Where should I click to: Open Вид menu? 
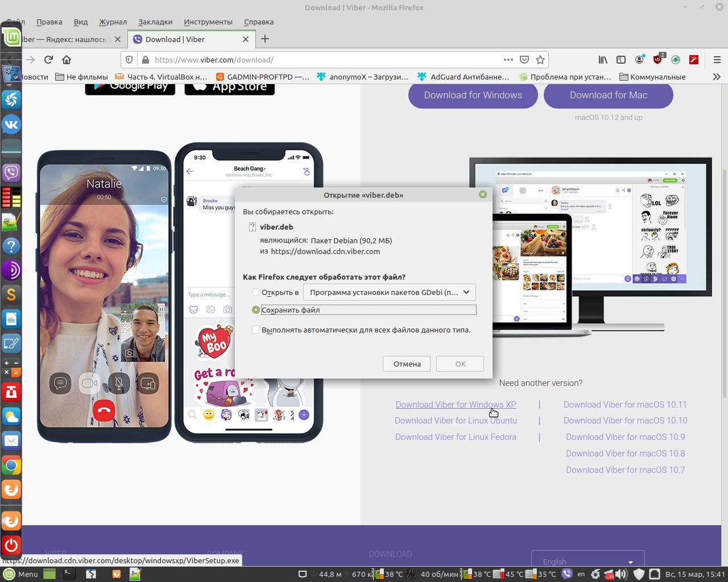point(81,22)
